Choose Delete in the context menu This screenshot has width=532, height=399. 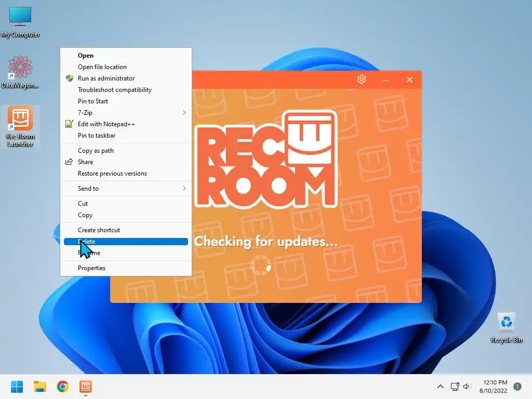[126, 242]
